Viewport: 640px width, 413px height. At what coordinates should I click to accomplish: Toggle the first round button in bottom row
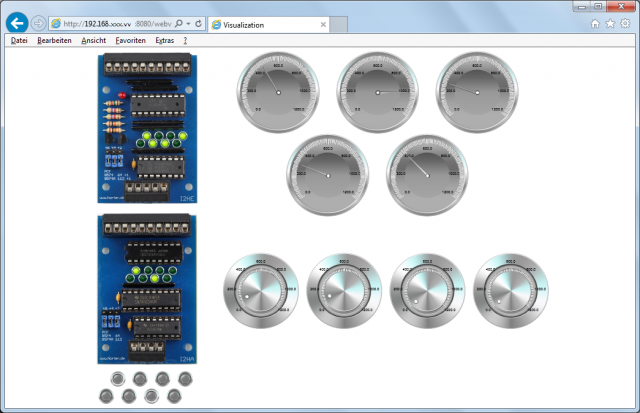click(107, 397)
